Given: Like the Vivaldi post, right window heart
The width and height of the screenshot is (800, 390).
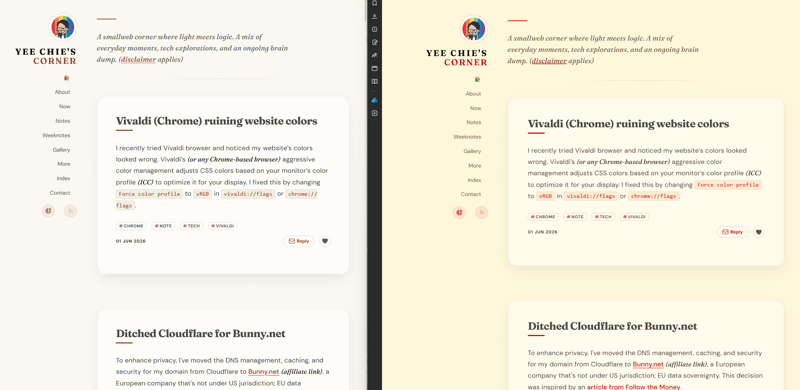Looking at the screenshot, I should (x=759, y=232).
